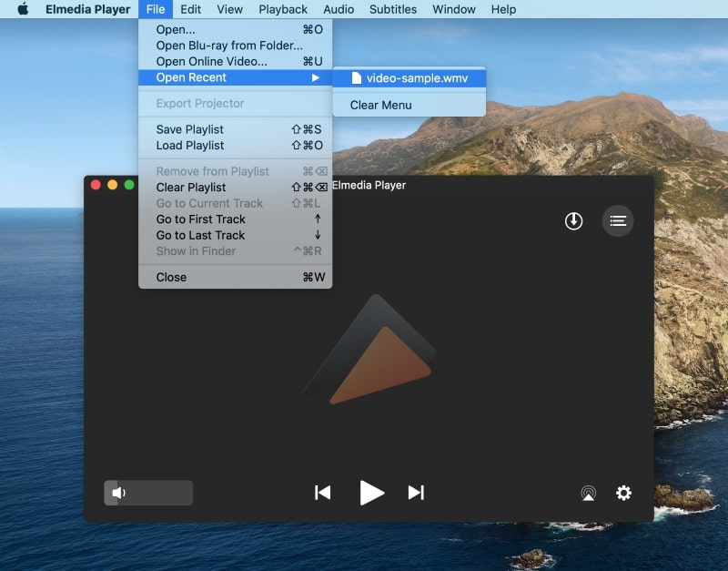Skip to the next track

[416, 493]
